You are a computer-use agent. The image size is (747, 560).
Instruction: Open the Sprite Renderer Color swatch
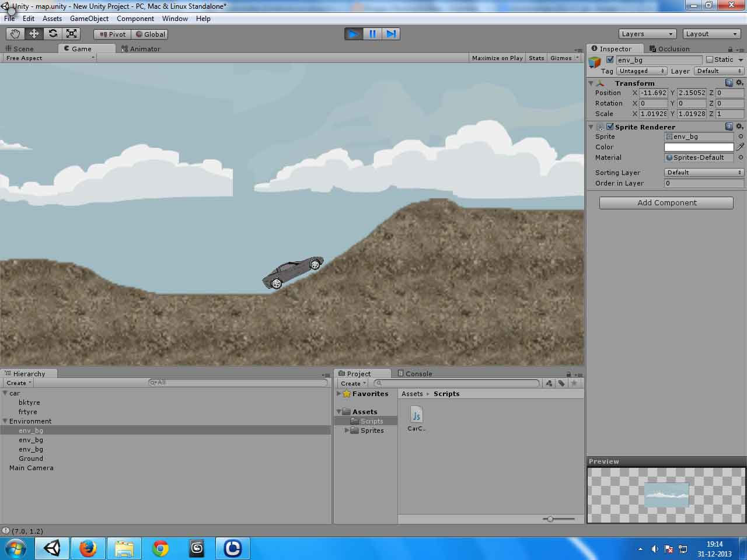pos(699,147)
